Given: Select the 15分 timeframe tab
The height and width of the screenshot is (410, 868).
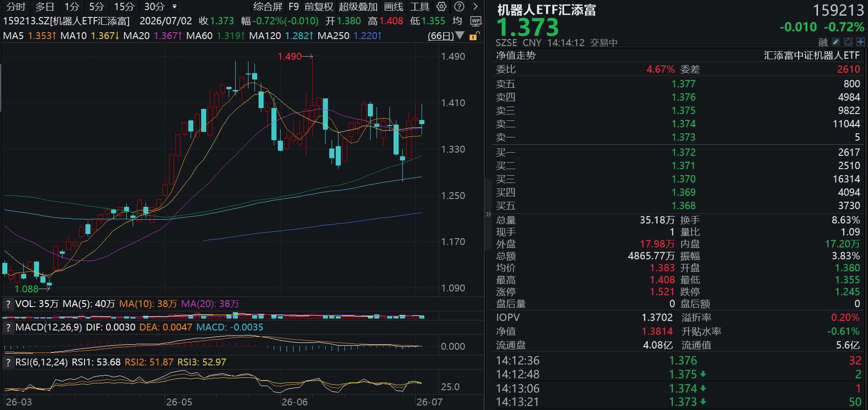Looking at the screenshot, I should (x=124, y=6).
